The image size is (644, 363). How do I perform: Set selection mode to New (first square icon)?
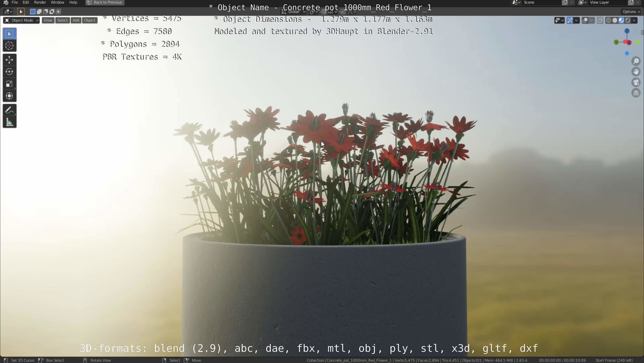point(33,12)
